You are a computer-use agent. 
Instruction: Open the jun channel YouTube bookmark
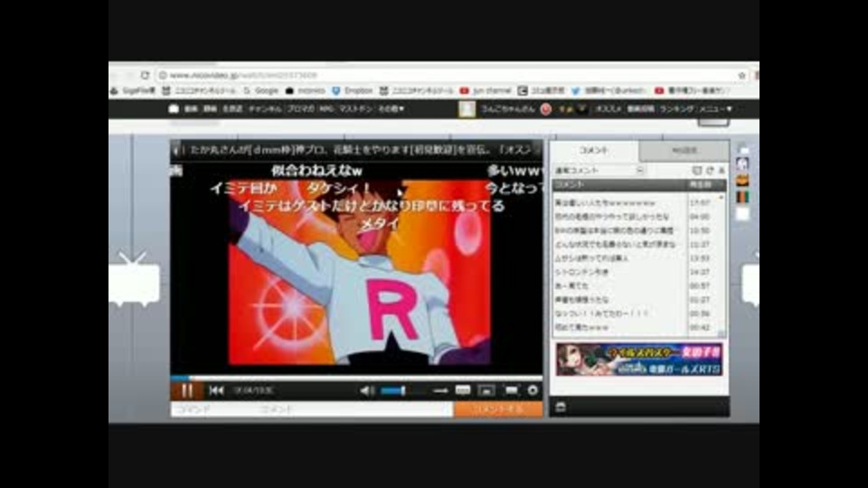486,90
